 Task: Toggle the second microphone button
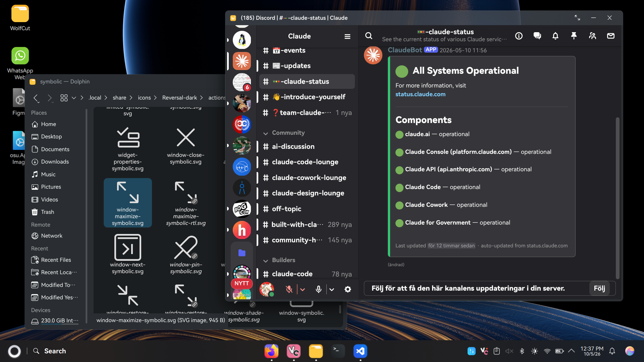click(319, 289)
